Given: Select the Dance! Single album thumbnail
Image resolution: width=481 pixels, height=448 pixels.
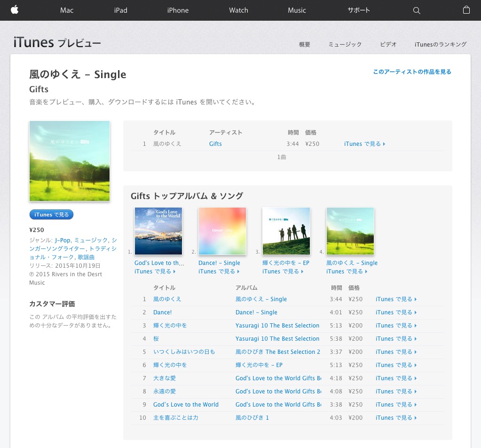Looking at the screenshot, I should 222,231.
